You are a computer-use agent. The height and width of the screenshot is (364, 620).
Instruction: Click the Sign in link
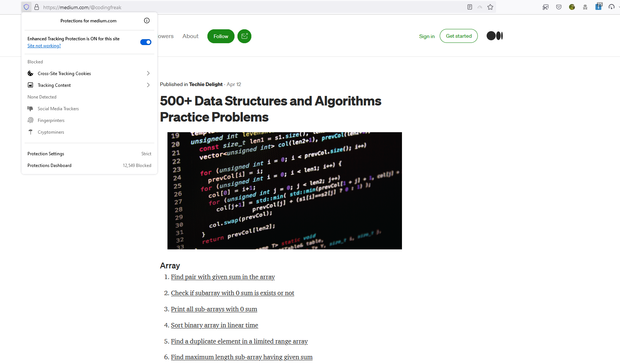[427, 36]
